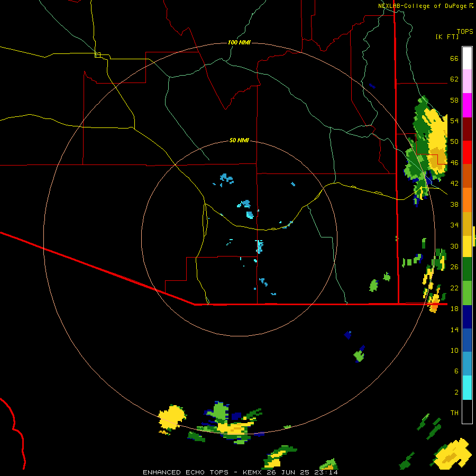The height and width of the screenshot is (476, 476).
Task: Click the gold 34 kft legend swatch
Action: tap(467, 224)
